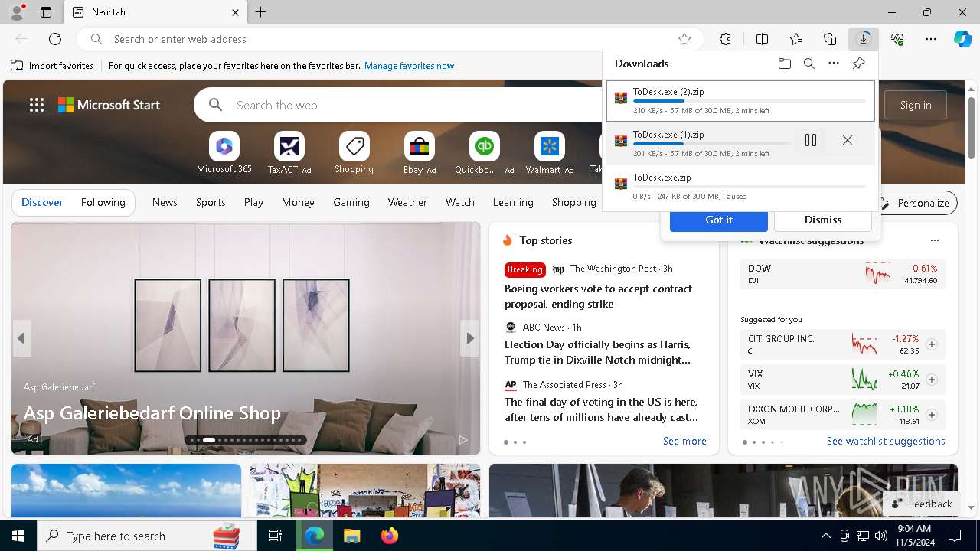Select paused ToDesk.exe.zip download
The width and height of the screenshot is (980, 551).
740,186
